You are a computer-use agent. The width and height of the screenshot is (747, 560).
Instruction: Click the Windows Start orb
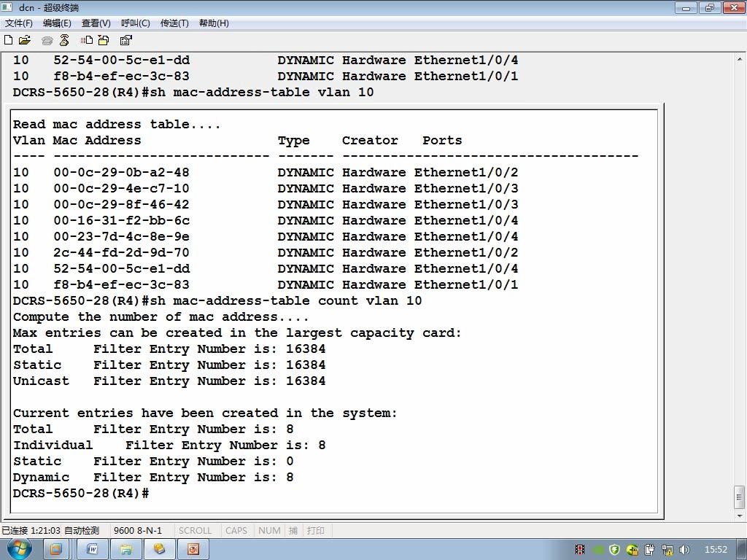(20, 549)
